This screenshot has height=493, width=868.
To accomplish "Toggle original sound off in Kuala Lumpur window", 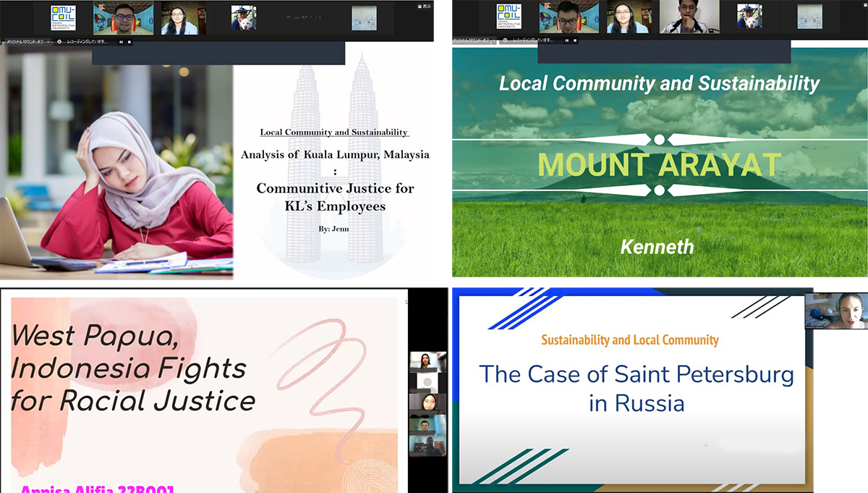I will 25,41.
